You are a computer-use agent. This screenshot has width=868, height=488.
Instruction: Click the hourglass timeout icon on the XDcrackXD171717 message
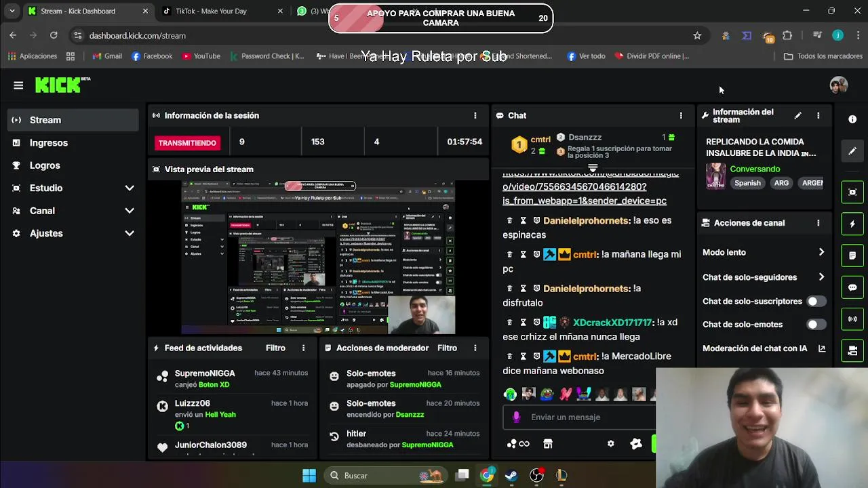[524, 323]
